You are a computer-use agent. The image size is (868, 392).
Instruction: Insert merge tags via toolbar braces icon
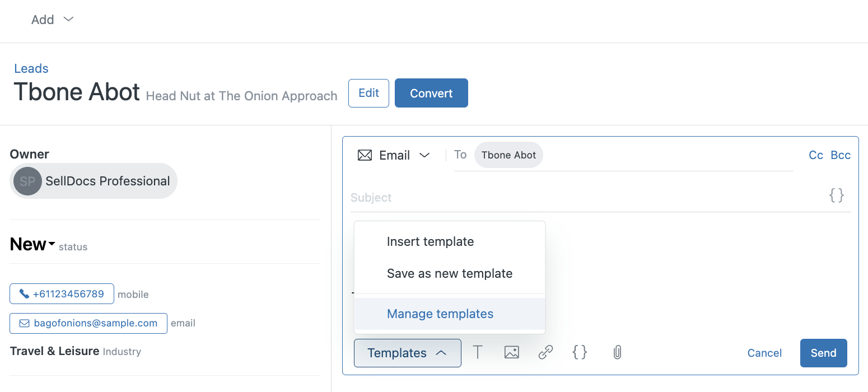[580, 352]
